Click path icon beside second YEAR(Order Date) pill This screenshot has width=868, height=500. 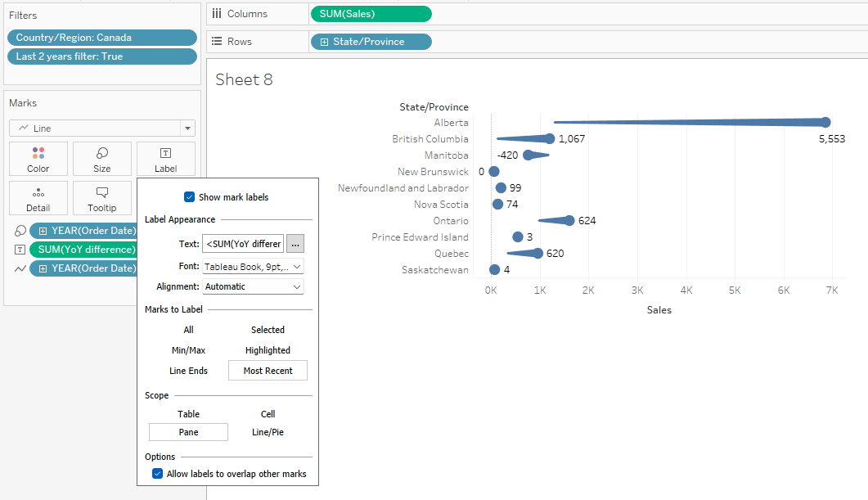(20, 268)
